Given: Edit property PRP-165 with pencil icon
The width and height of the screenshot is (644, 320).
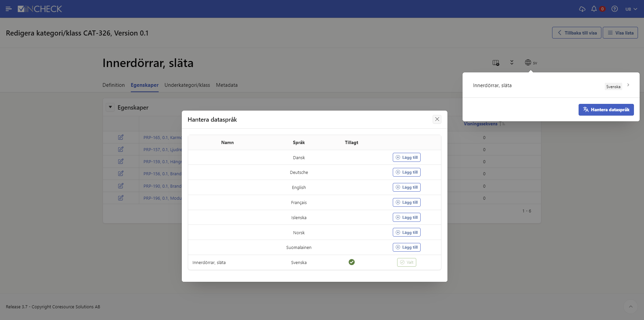Looking at the screenshot, I should [121, 137].
